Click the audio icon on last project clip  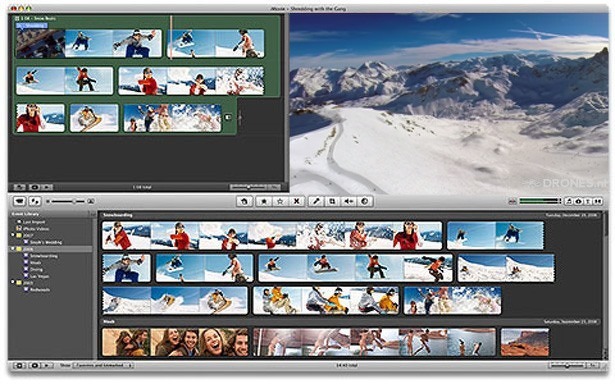[228, 117]
